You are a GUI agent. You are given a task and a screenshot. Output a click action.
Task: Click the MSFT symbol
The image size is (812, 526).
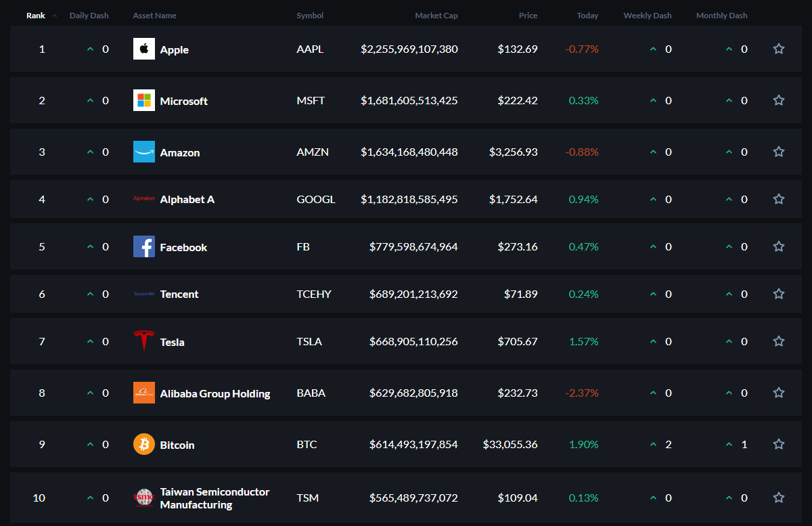[x=311, y=101]
